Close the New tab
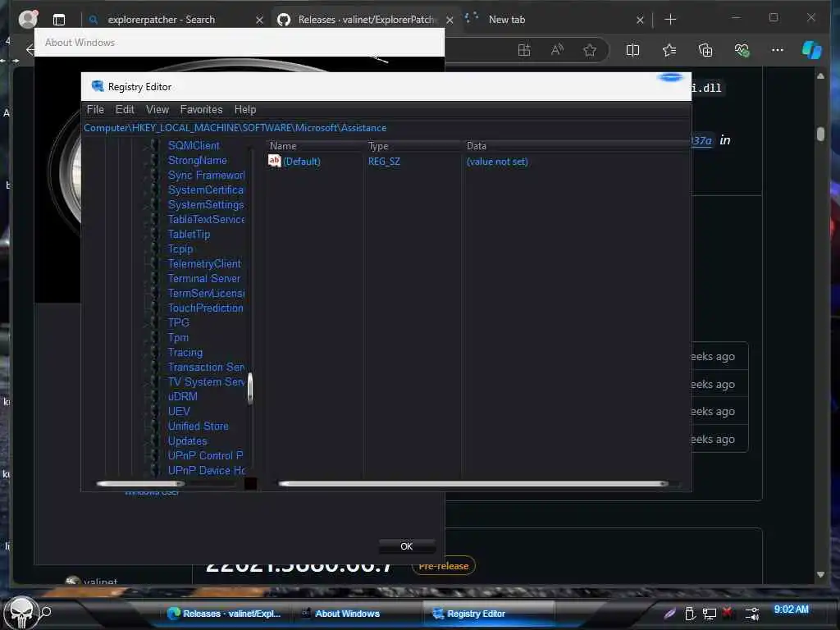The image size is (840, 630). click(640, 20)
